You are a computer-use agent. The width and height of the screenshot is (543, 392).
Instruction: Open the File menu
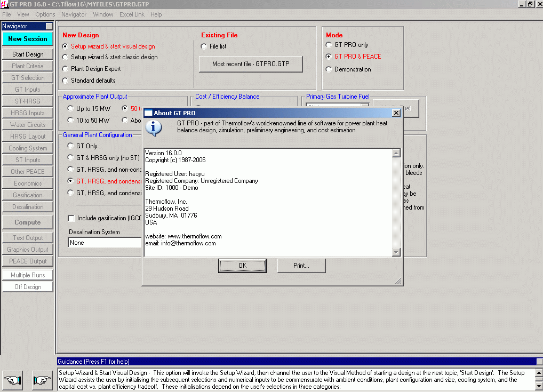(x=6, y=14)
